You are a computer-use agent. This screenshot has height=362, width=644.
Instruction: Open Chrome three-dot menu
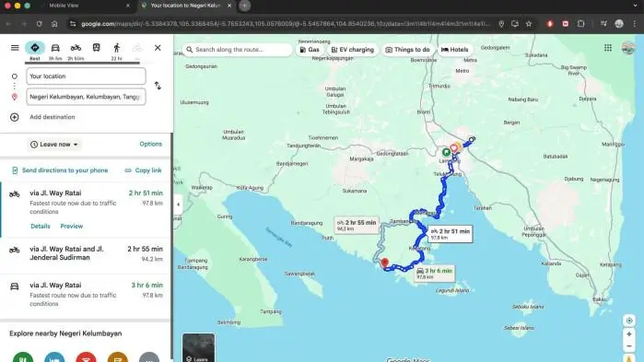click(635, 24)
